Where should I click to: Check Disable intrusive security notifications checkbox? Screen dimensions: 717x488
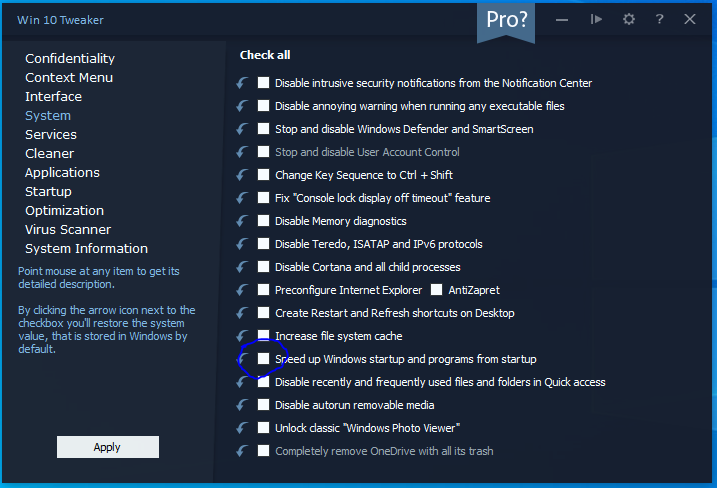point(263,82)
